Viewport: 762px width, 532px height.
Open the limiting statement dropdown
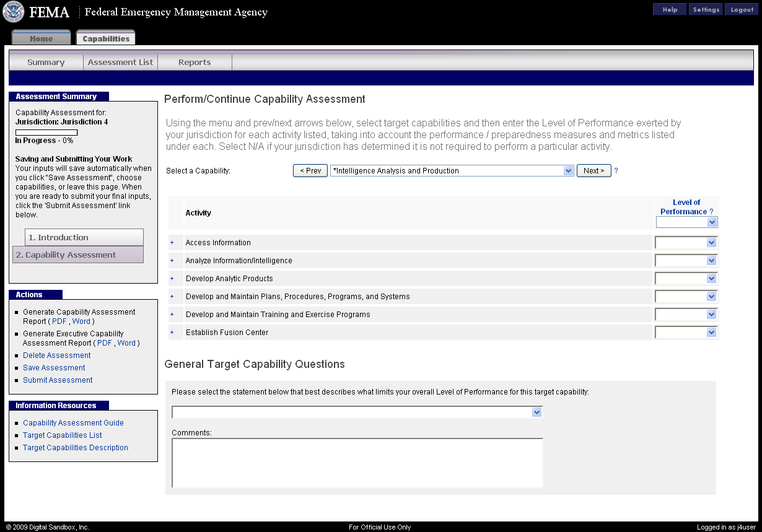pyautogui.click(x=357, y=412)
